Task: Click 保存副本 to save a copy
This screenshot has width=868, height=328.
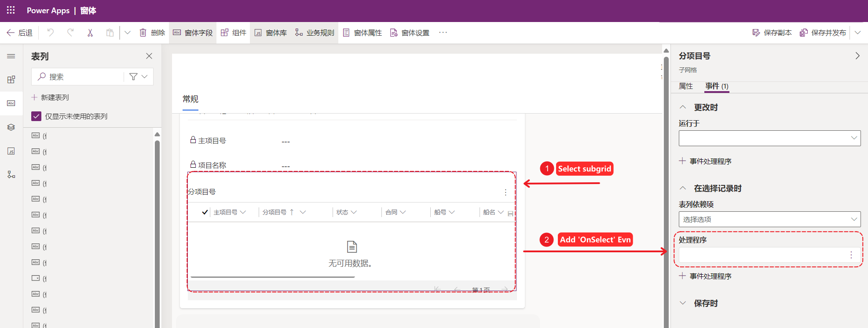Action: 772,33
